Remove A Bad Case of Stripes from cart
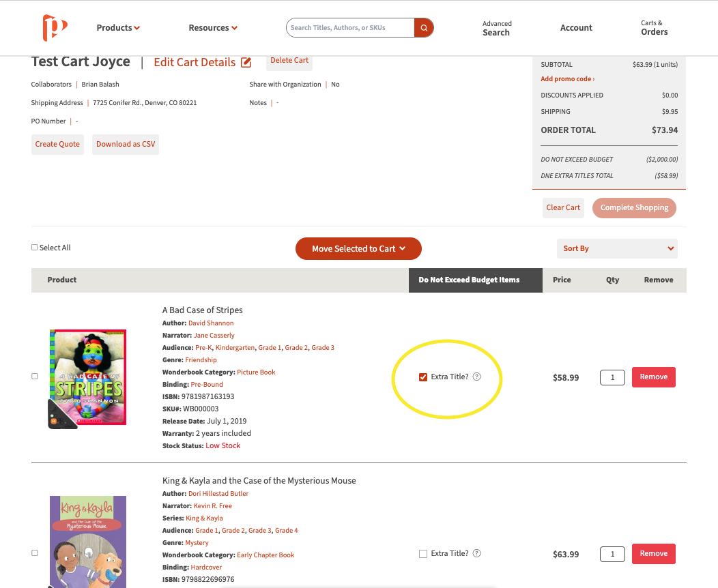 (x=653, y=377)
